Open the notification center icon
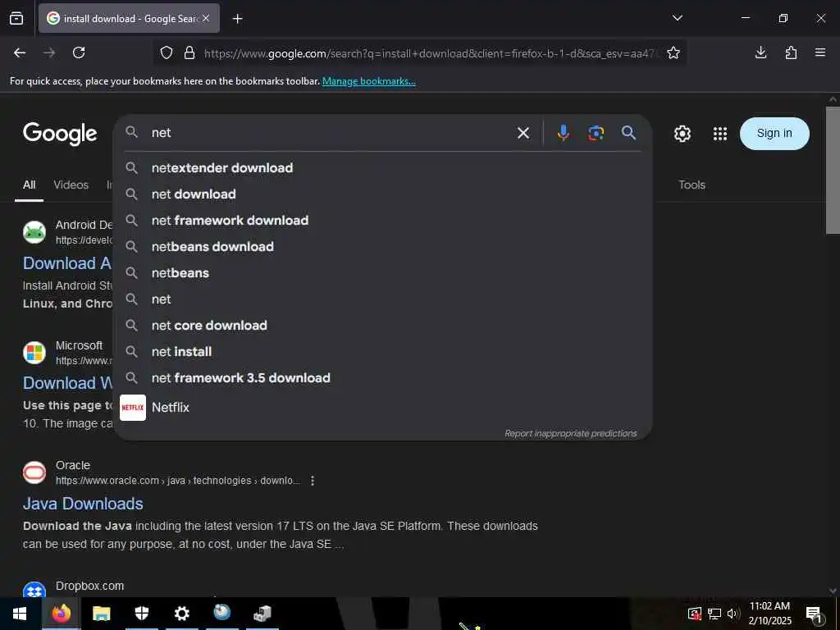The image size is (840, 630). tap(814, 615)
